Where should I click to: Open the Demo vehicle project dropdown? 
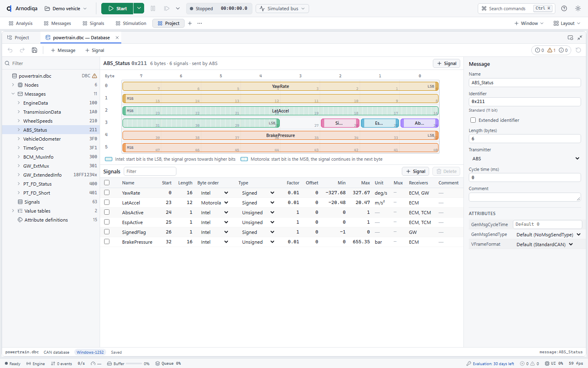[66, 9]
